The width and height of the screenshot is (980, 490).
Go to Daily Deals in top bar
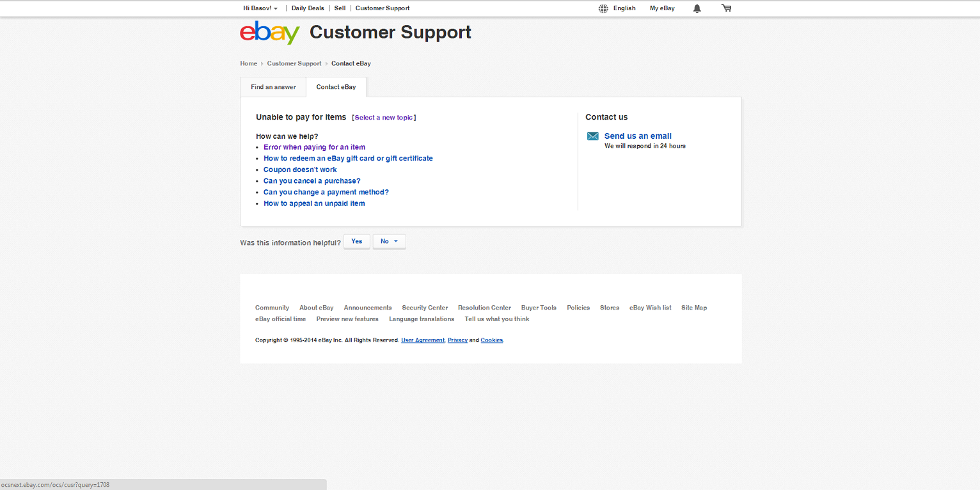pos(308,8)
